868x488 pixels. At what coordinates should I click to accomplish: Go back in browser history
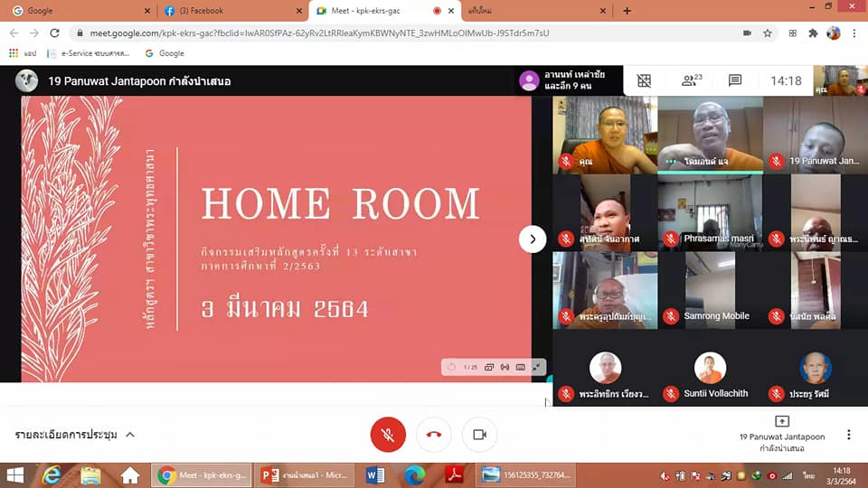(x=14, y=33)
